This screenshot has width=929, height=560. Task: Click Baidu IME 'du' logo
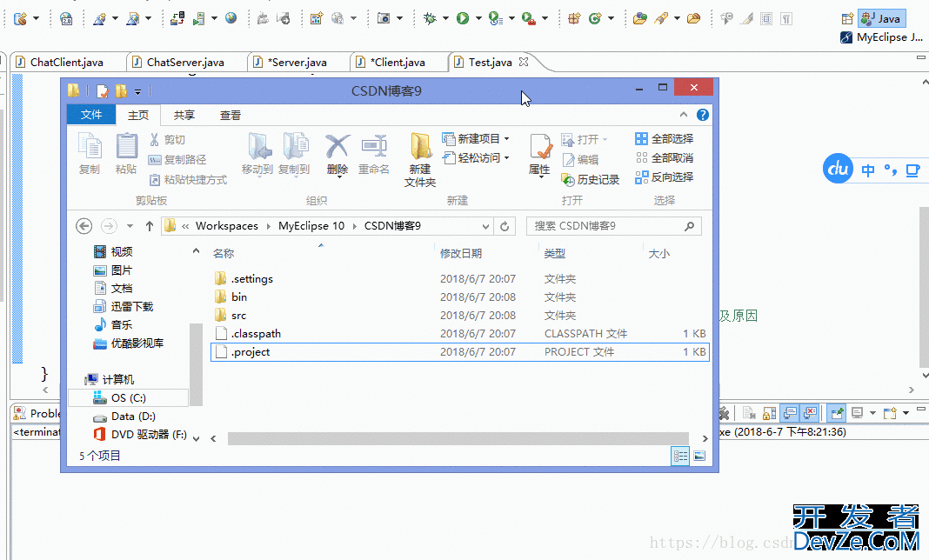click(839, 170)
